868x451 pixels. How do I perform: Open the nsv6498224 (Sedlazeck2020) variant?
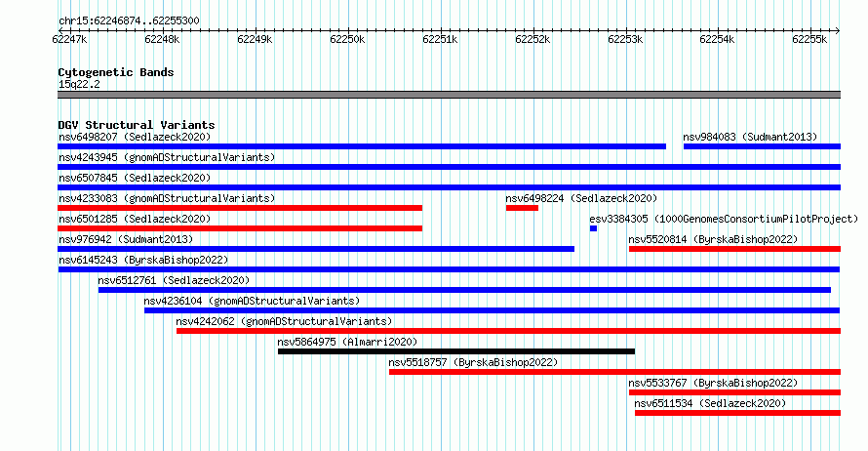coord(581,198)
